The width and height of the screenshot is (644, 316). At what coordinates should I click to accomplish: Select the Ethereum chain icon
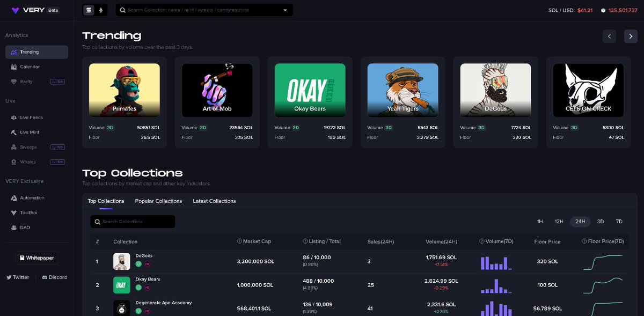coord(101,10)
